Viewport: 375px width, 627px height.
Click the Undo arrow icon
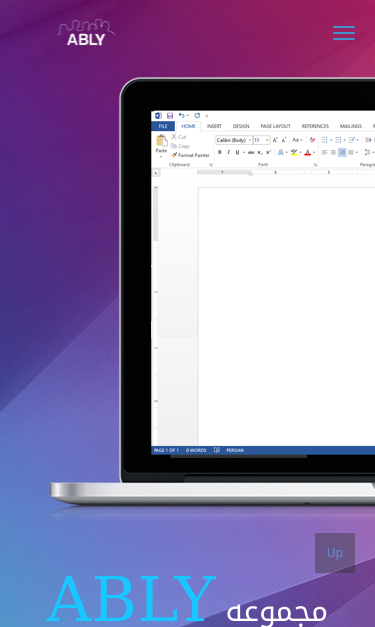(182, 116)
